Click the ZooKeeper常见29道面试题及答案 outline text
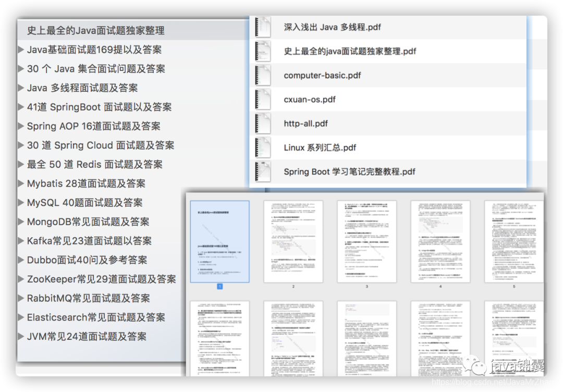Image resolution: width=563 pixels, height=392 pixels. (x=101, y=279)
